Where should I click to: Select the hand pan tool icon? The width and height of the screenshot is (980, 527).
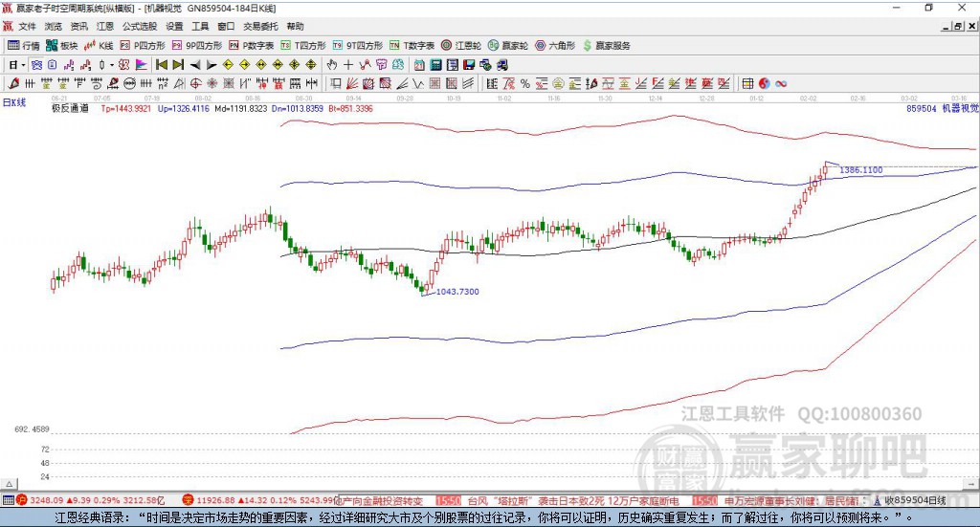click(x=332, y=65)
